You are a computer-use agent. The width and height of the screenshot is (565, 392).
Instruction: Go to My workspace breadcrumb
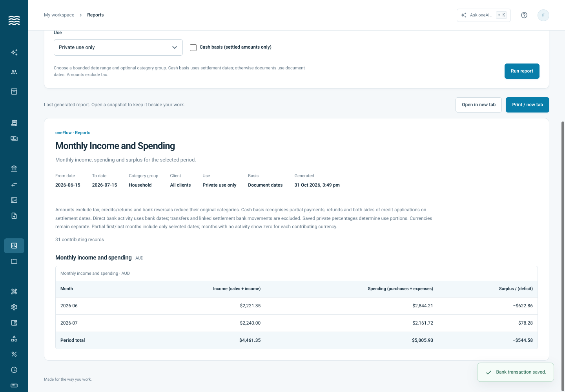59,15
